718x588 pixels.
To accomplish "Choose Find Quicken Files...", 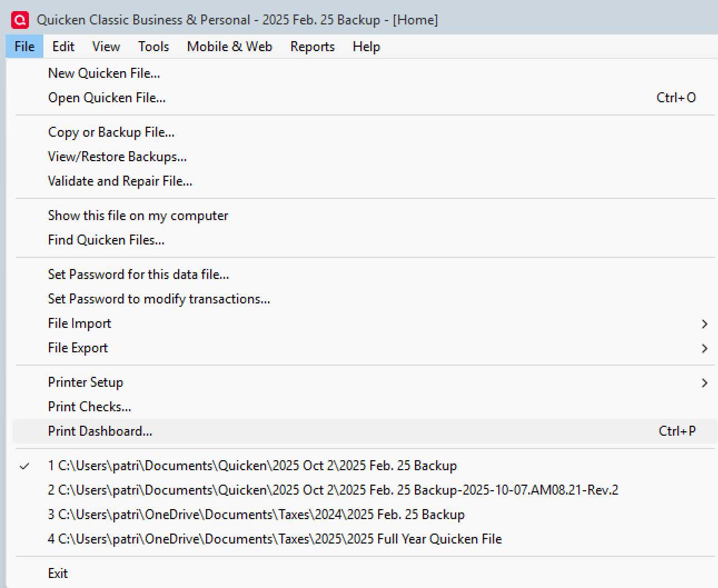I will pos(365,240).
